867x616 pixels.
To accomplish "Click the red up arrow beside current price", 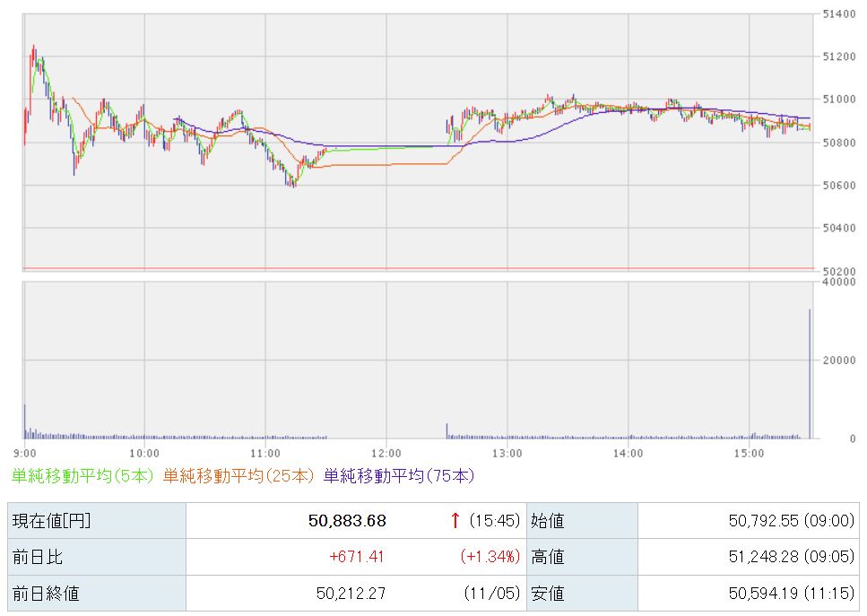I will [455, 520].
